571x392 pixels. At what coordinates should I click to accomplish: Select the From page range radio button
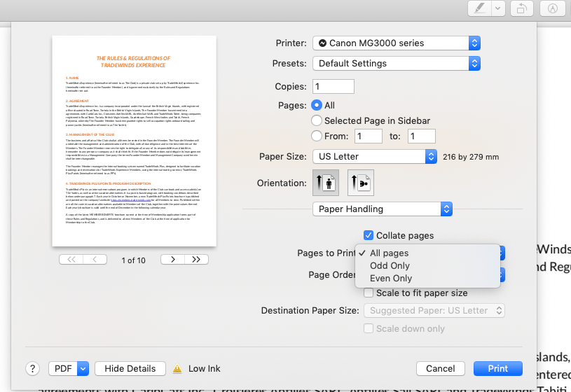point(317,136)
